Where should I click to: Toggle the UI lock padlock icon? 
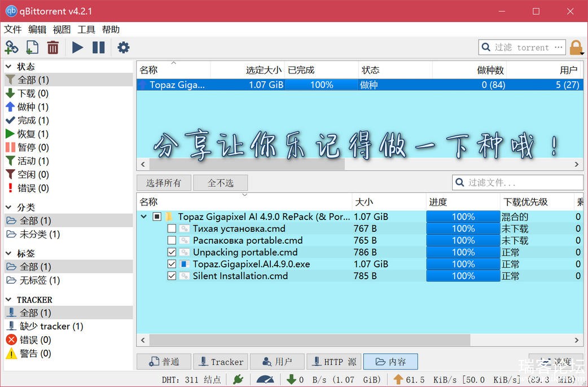pyautogui.click(x=576, y=47)
